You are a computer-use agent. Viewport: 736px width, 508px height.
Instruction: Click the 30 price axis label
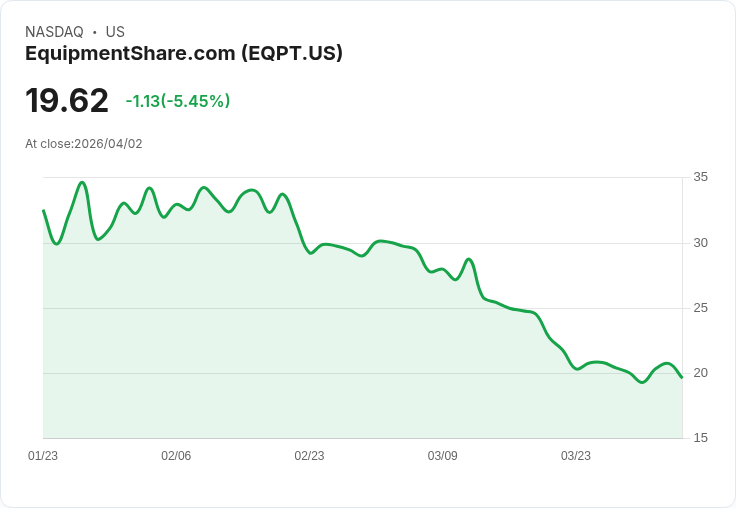(x=700, y=243)
